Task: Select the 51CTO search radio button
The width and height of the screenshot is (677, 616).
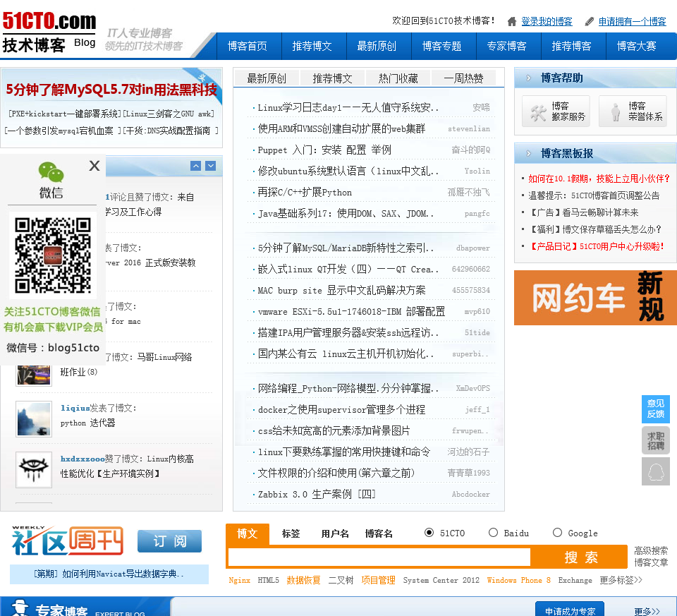Action: (429, 532)
